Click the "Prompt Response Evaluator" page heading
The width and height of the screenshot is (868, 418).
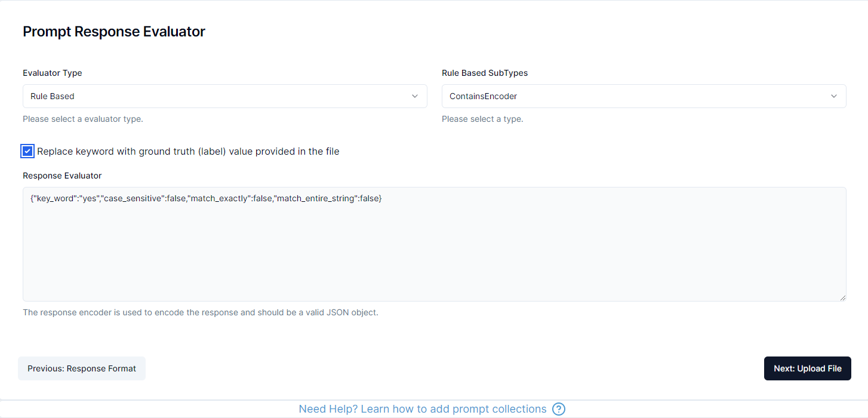113,31
